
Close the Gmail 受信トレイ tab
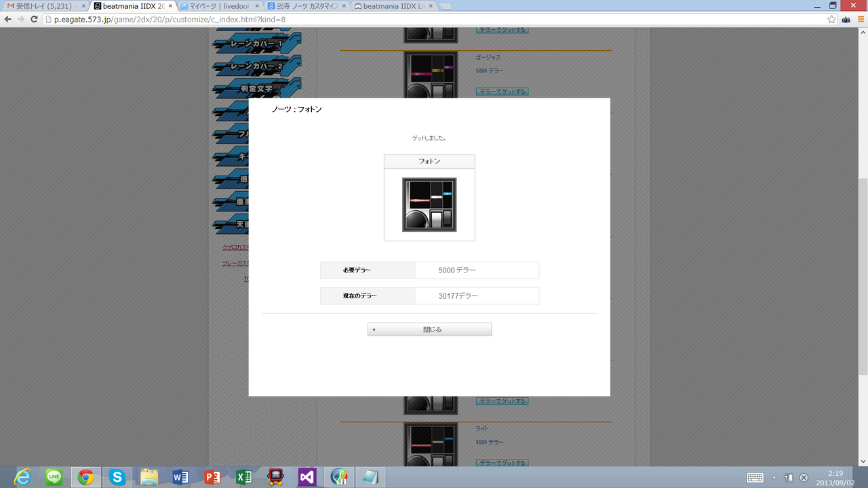coord(83,6)
